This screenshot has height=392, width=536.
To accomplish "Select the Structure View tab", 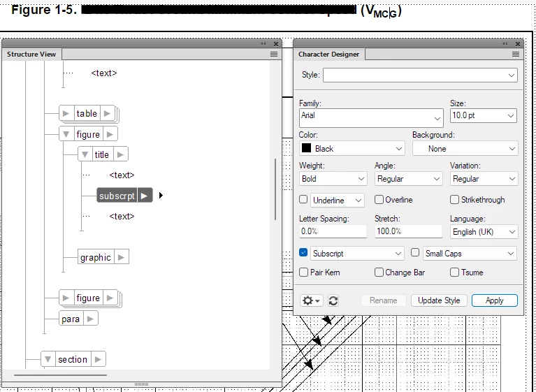I will [x=31, y=54].
